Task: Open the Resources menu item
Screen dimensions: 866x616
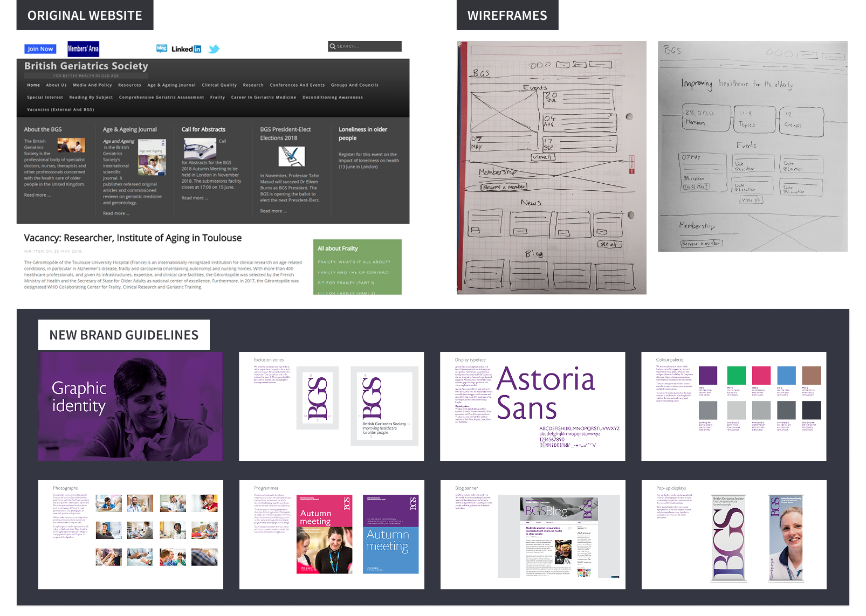Action: click(129, 85)
